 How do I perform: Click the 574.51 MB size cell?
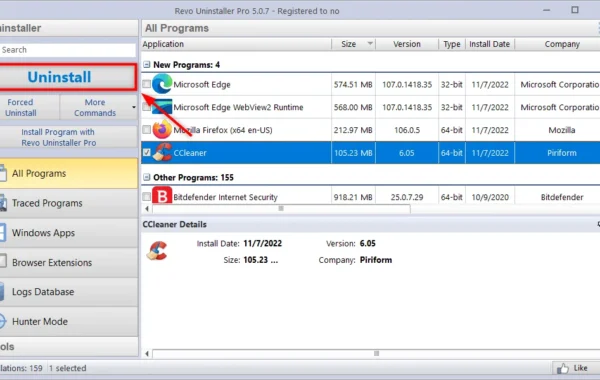pyautogui.click(x=353, y=84)
